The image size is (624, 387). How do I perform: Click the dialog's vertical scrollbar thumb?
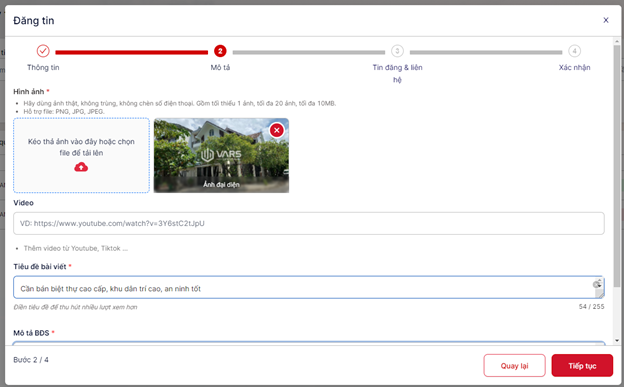tap(617, 165)
